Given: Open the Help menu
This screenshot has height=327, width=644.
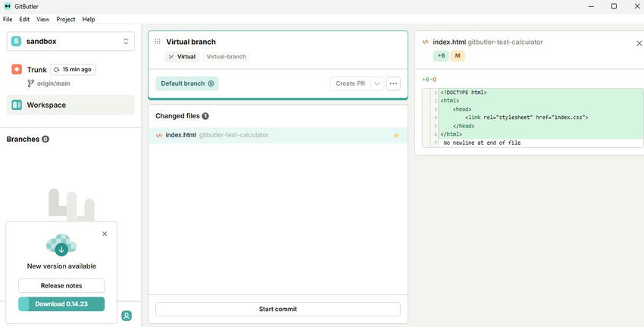Looking at the screenshot, I should coord(89,19).
